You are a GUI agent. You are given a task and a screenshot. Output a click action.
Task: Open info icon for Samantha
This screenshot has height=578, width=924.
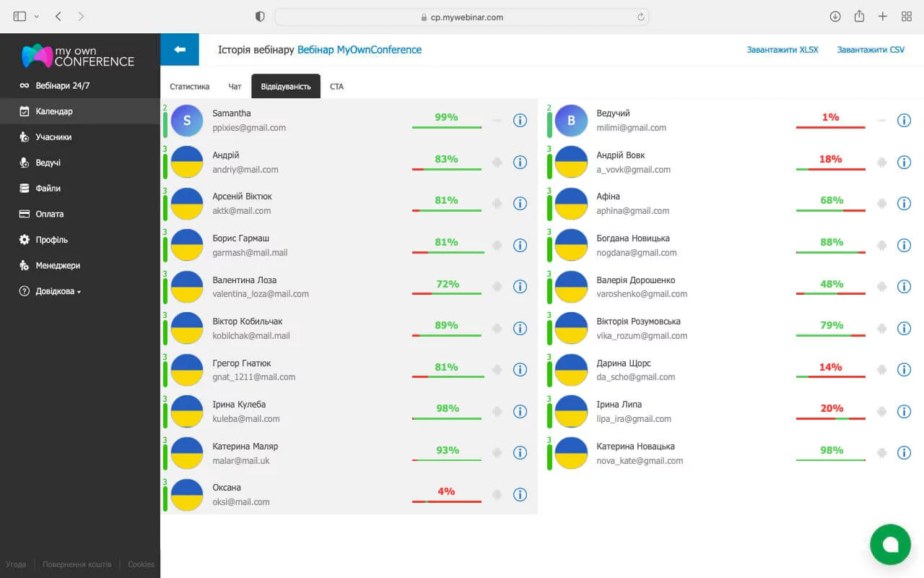pyautogui.click(x=520, y=121)
